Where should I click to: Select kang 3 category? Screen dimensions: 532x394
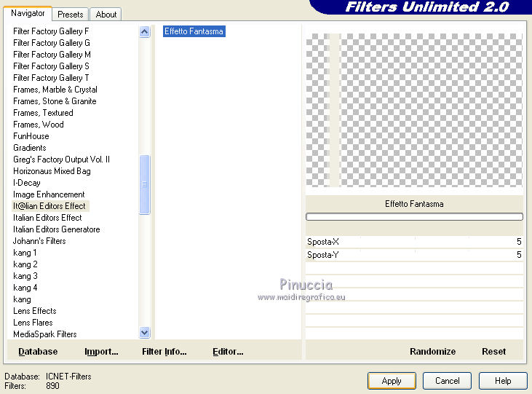click(x=25, y=276)
